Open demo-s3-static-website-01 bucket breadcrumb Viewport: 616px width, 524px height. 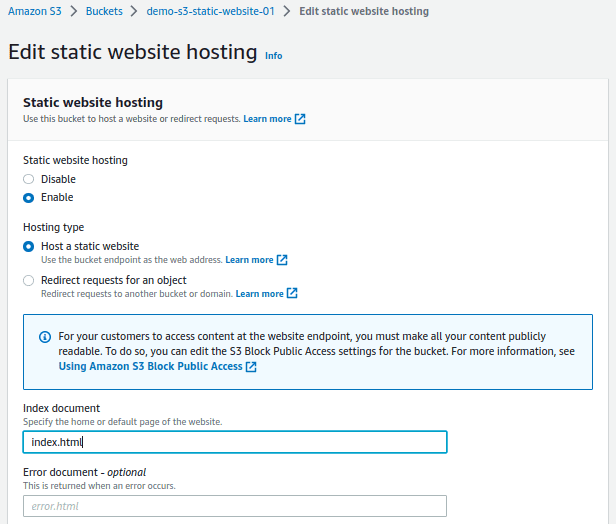(210, 11)
